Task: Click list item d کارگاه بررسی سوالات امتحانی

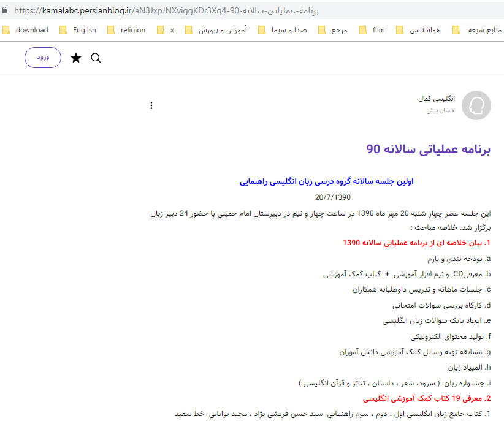Action: (x=441, y=305)
